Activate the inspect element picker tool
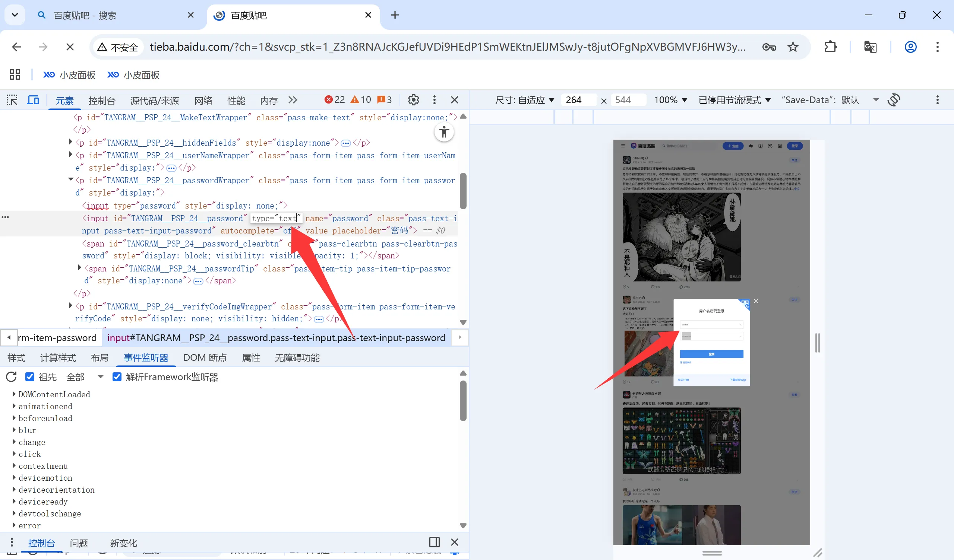954x560 pixels. [12, 100]
